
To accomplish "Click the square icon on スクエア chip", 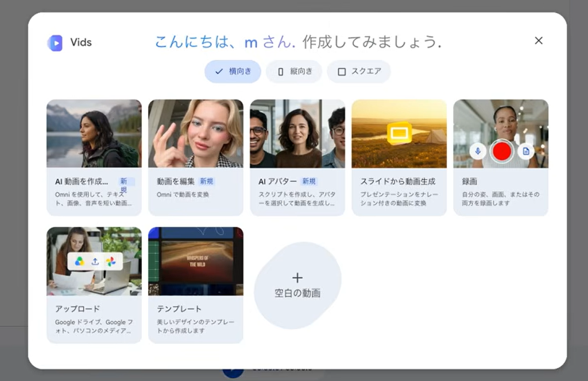I will click(x=342, y=72).
